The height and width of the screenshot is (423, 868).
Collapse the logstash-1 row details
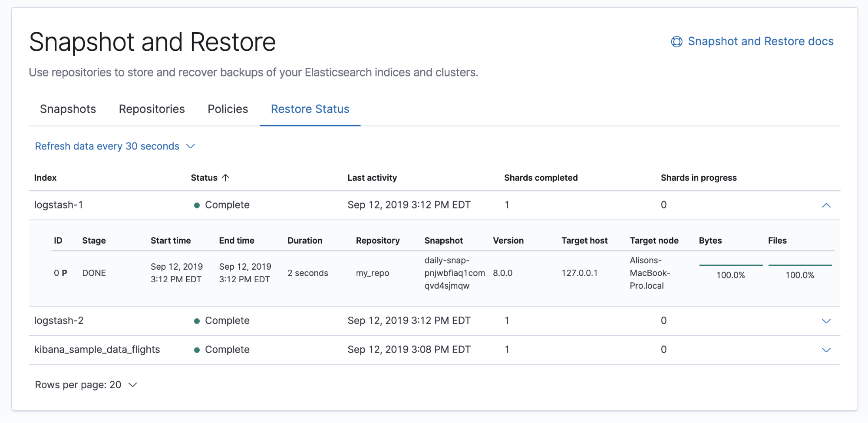pyautogui.click(x=826, y=205)
